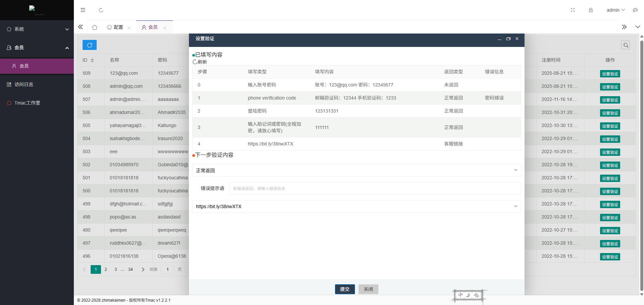Collapse the sidebar with the menu fold icon
The width and height of the screenshot is (644, 305).
point(83,10)
